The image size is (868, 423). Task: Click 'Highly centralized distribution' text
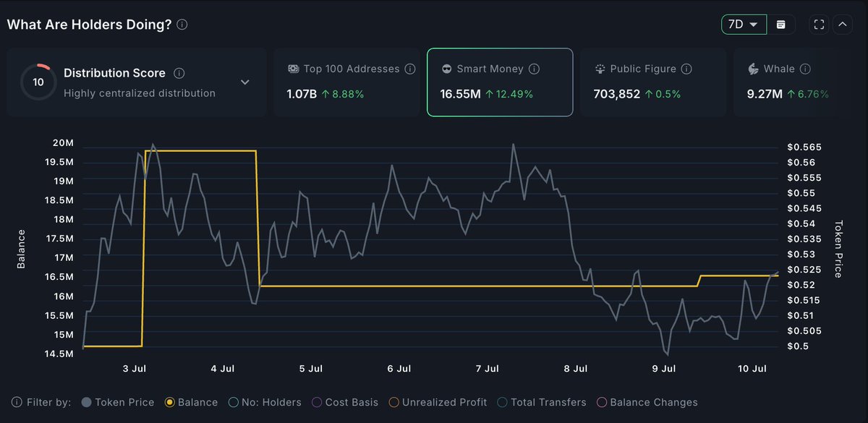pyautogui.click(x=140, y=93)
